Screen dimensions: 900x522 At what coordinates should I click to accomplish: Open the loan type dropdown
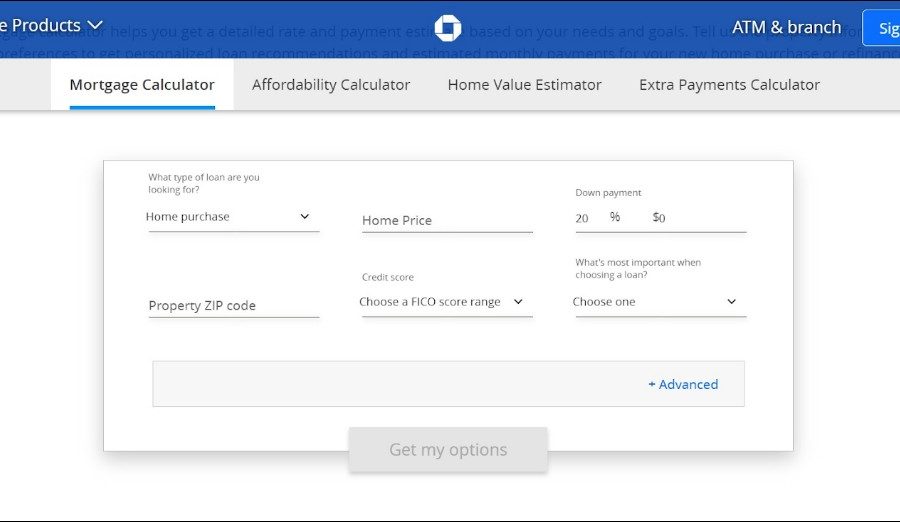[x=233, y=217]
